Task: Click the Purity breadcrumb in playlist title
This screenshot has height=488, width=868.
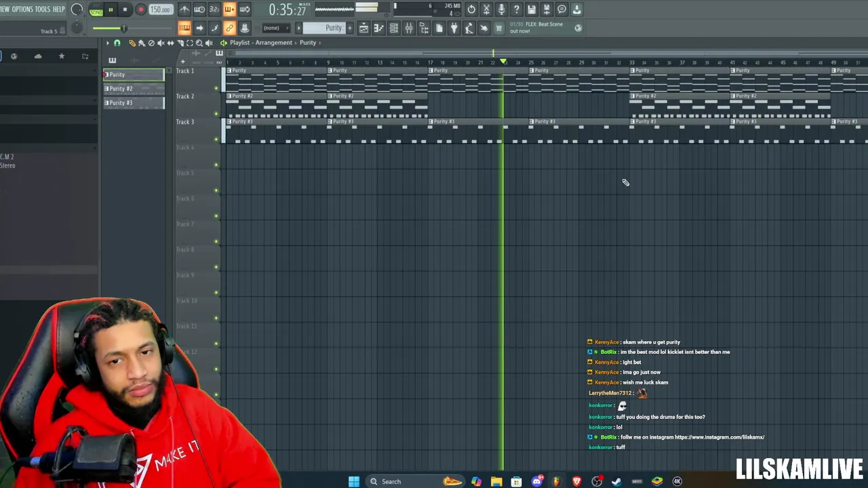Action: [308, 43]
